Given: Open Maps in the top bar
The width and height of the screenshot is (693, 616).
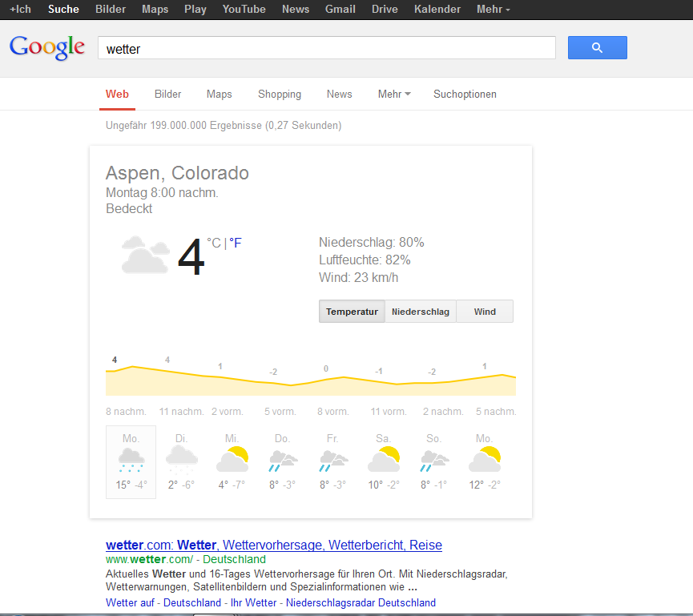Looking at the screenshot, I should pyautogui.click(x=155, y=10).
